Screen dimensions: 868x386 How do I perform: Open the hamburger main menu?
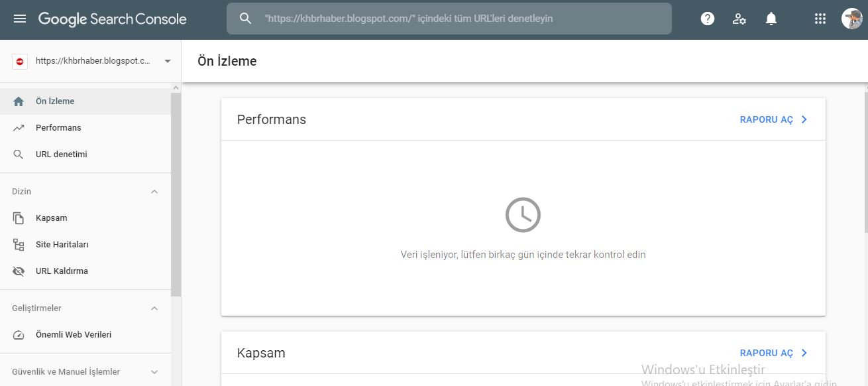[x=20, y=19]
